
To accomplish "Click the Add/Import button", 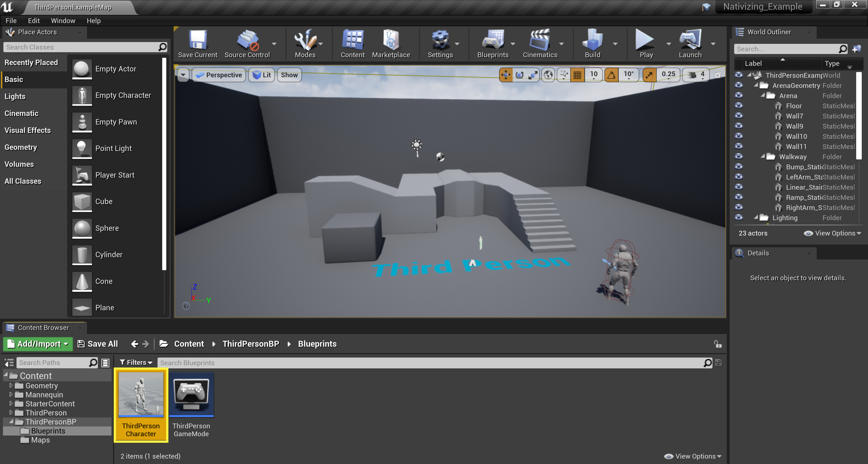I will tap(38, 344).
